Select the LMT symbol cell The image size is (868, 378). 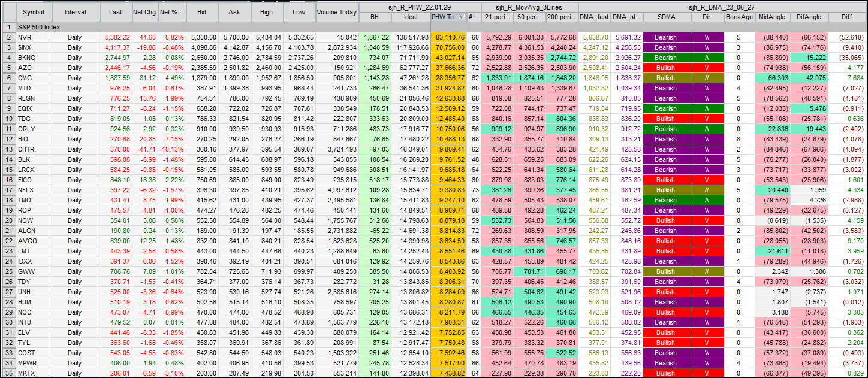[34, 251]
